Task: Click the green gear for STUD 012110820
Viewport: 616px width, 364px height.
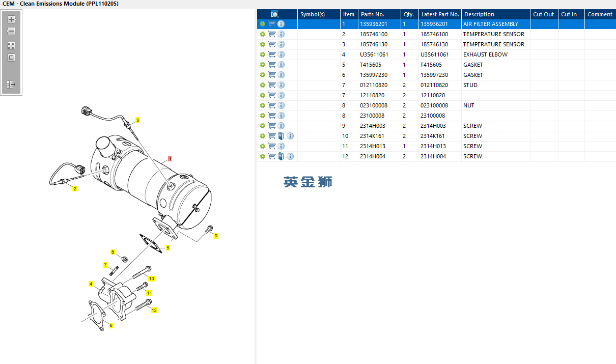Action: (263, 85)
